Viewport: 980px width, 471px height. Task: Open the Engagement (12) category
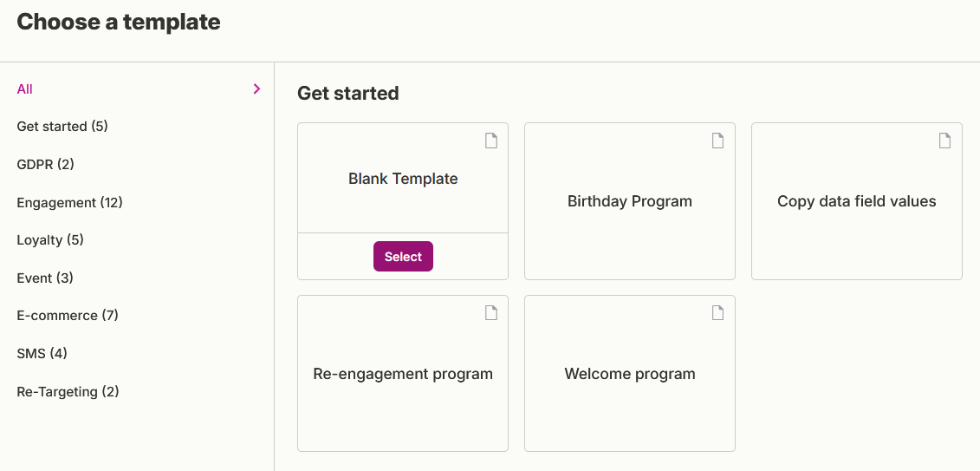[x=70, y=203]
